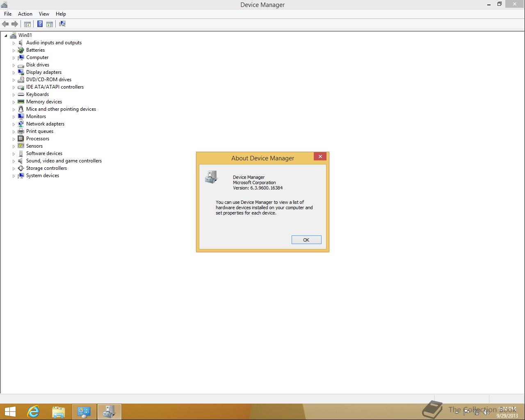
Task: Click the Disk drives category icon
Action: click(21, 65)
